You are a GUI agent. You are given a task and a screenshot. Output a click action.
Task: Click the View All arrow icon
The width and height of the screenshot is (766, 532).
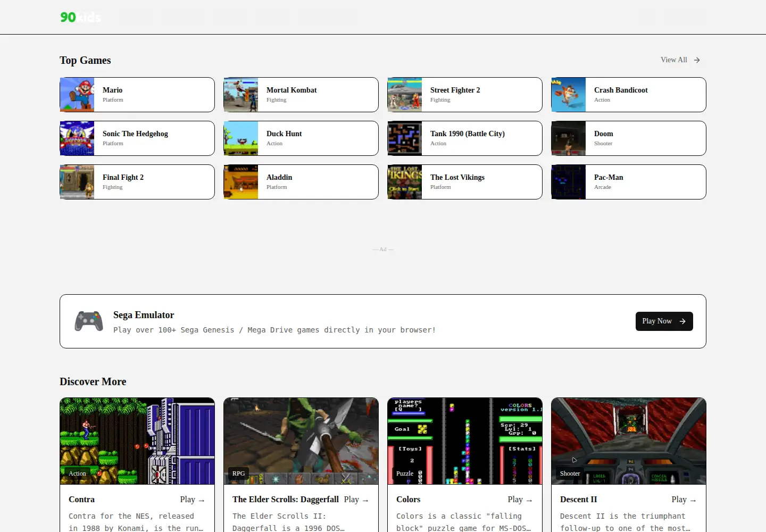(x=697, y=60)
